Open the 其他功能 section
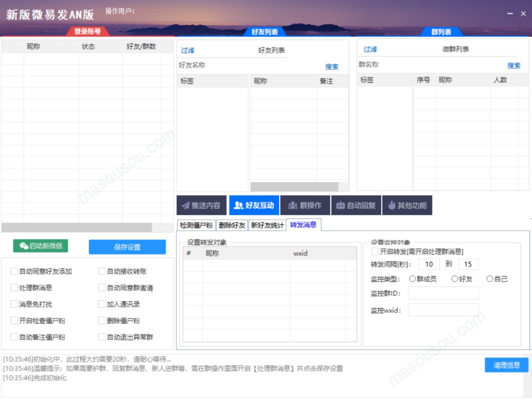This screenshot has width=532, height=400. click(407, 205)
